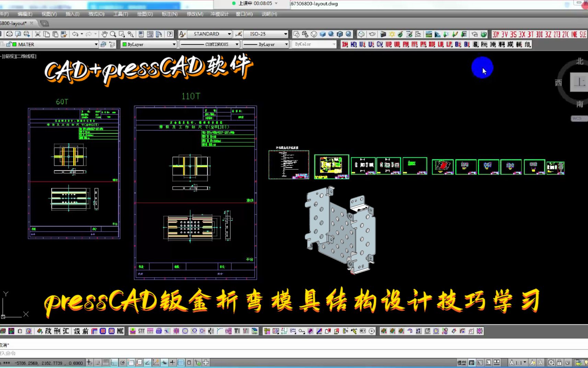Click the DIE pressCAD toolbar icon
This screenshot has height=368, width=588.
click(432, 44)
